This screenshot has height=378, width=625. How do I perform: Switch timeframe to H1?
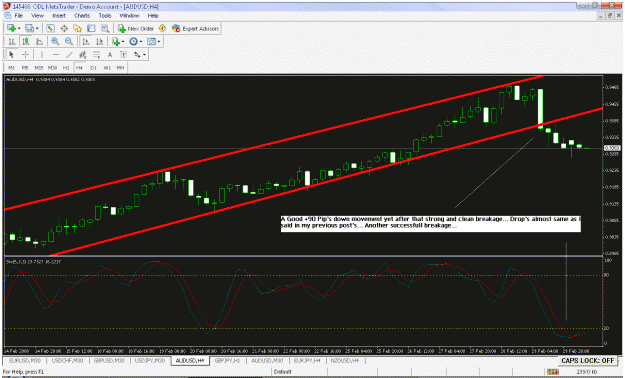[x=66, y=68]
